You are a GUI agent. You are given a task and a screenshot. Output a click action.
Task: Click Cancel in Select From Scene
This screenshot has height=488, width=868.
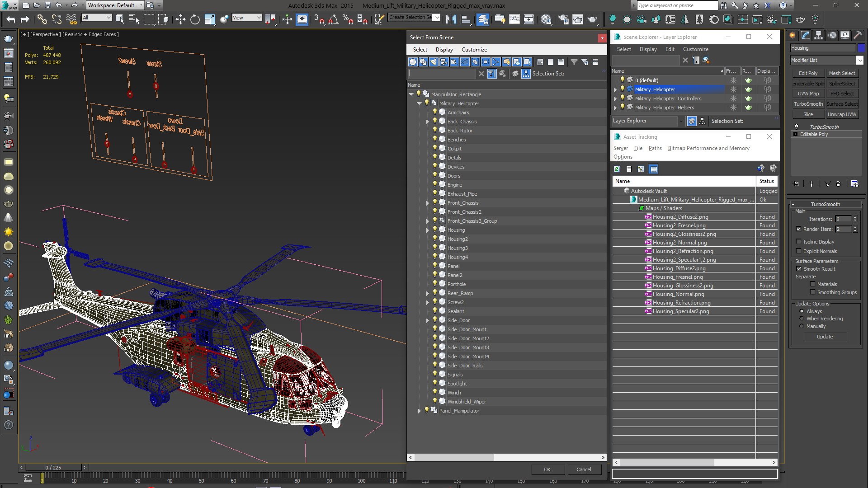click(x=584, y=469)
